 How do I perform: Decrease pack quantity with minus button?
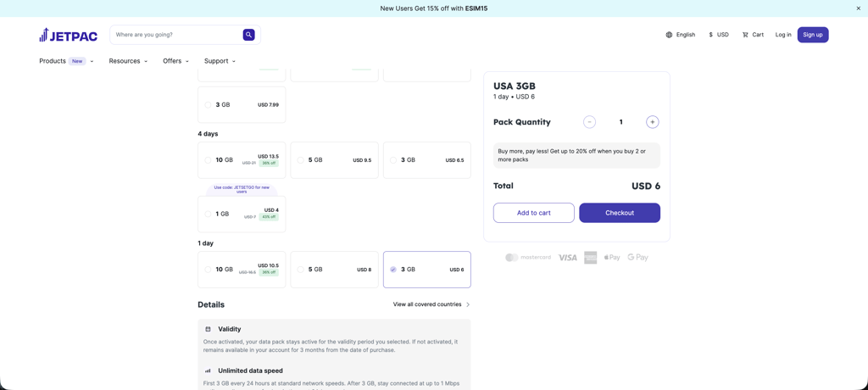click(x=590, y=122)
